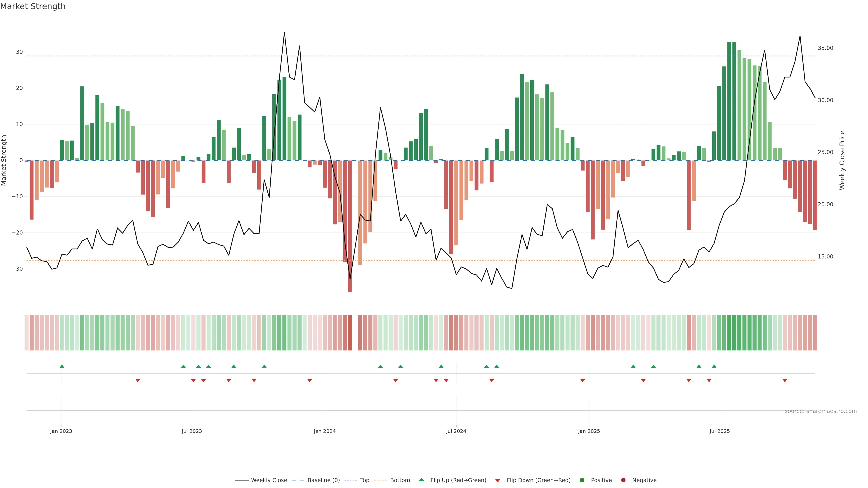Click the 35.00 right axis tick label

(825, 48)
